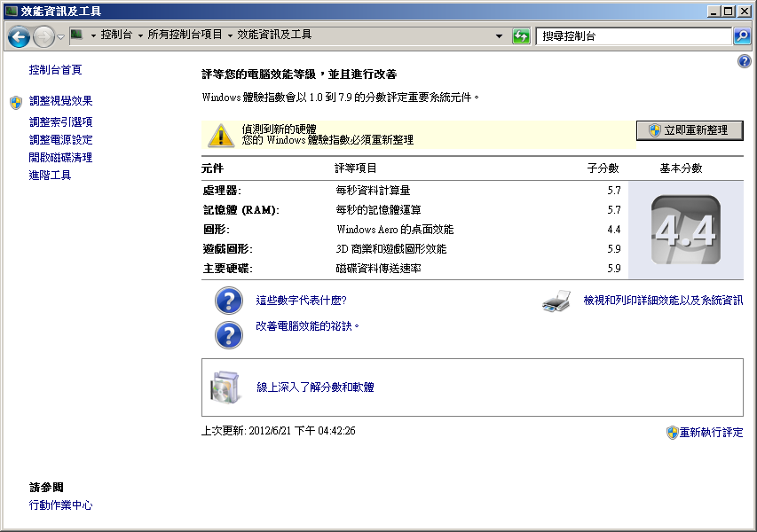
Task: Click the shield icon beside 調整視覺效果
Action: pos(16,102)
